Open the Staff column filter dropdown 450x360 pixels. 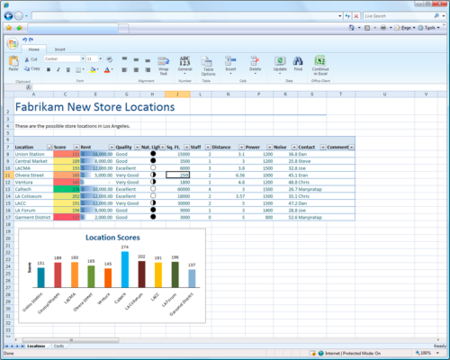[x=208, y=147]
